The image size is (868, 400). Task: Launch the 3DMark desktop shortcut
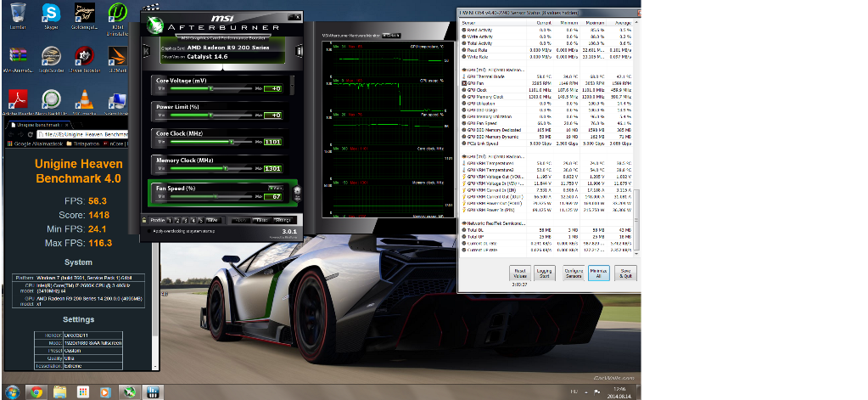coord(117,59)
